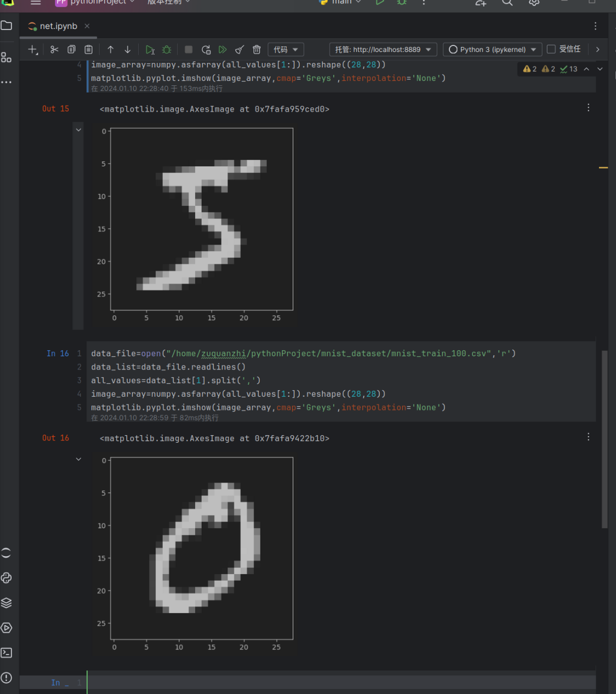Image resolution: width=616 pixels, height=694 pixels.
Task: Close the net.ipynb editor tab
Action: pyautogui.click(x=87, y=26)
